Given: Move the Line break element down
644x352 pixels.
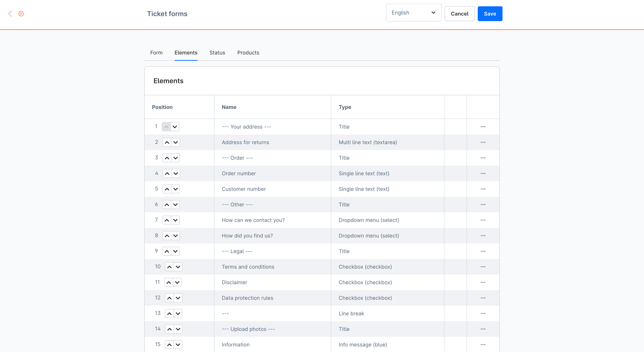Looking at the screenshot, I should click(x=178, y=313).
